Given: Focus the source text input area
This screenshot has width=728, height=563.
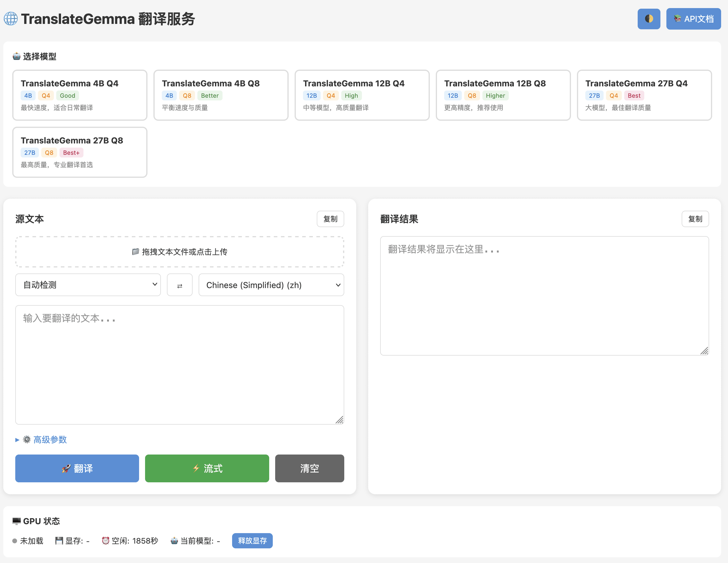Looking at the screenshot, I should coord(180,365).
